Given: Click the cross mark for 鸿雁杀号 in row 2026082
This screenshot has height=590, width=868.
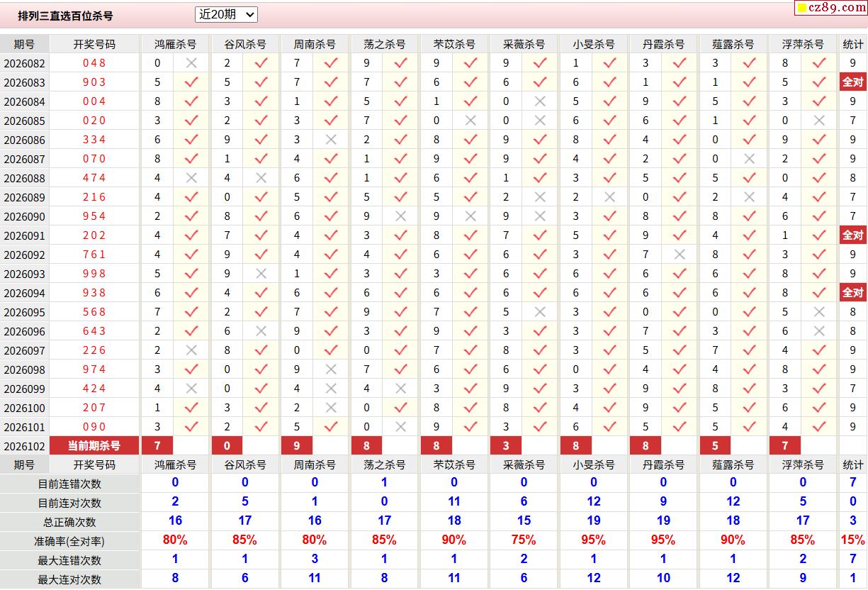Looking at the screenshot, I should click(x=191, y=63).
